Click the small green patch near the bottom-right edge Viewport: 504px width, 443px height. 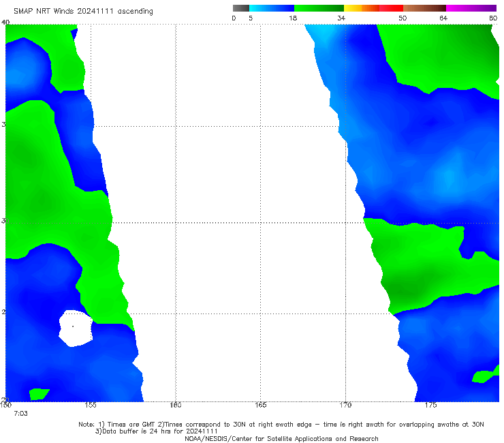pyautogui.click(x=485, y=376)
